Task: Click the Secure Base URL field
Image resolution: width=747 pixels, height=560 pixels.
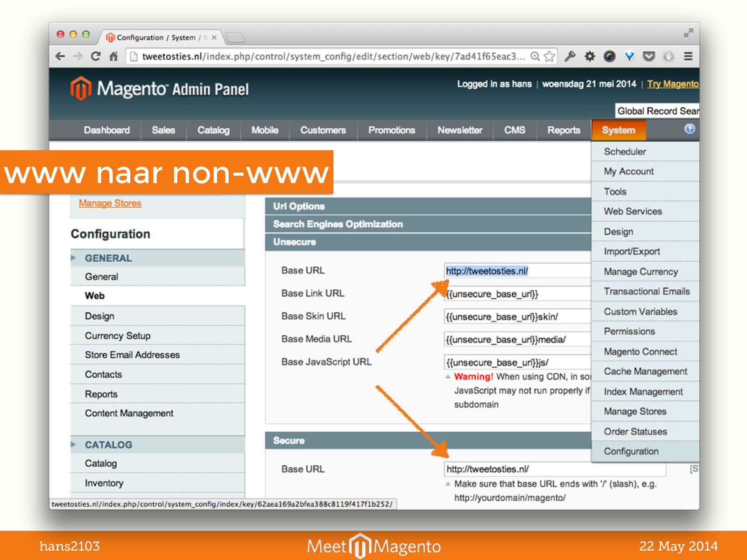Action: [x=555, y=469]
